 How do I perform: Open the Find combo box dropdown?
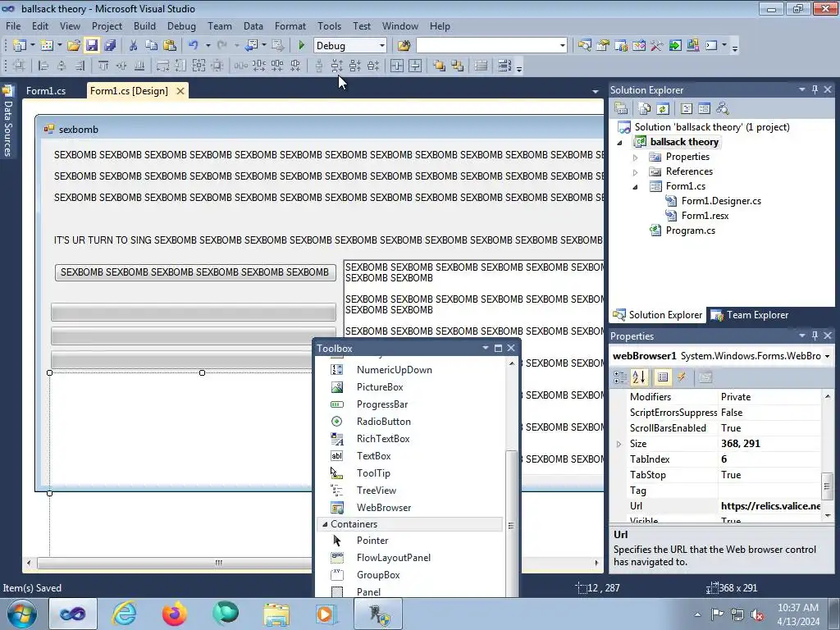point(563,46)
